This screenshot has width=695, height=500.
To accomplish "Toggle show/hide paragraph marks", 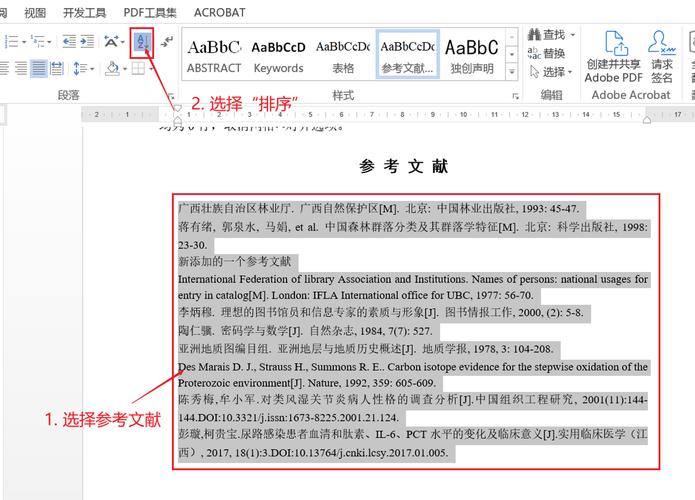I will (167, 42).
